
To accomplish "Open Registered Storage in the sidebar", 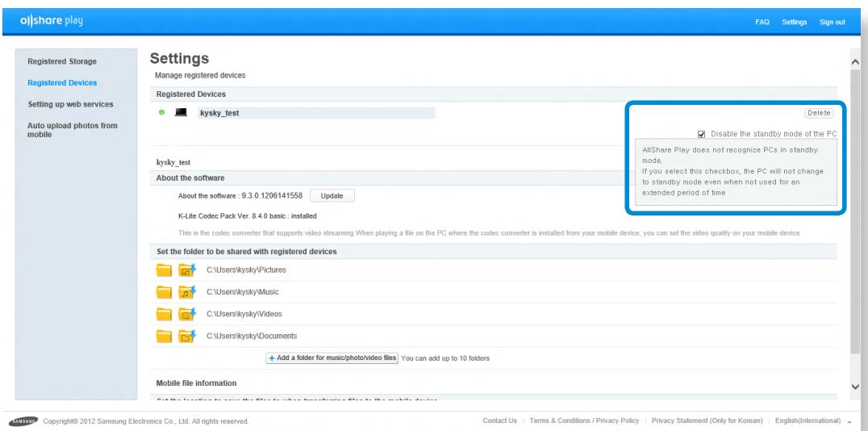I will click(62, 61).
